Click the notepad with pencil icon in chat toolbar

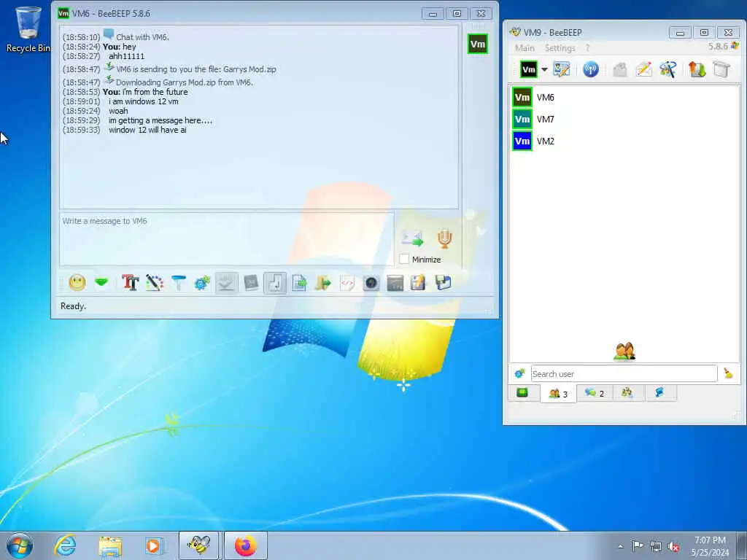pos(418,283)
